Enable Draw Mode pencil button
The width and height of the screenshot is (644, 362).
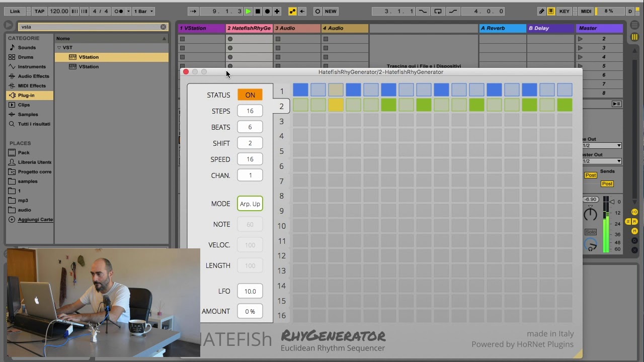(541, 11)
